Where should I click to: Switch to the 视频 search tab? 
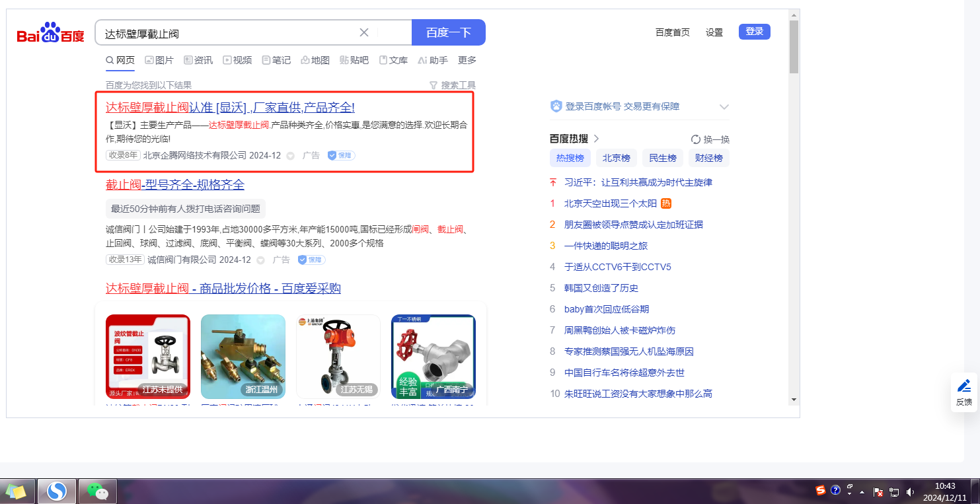(x=237, y=60)
